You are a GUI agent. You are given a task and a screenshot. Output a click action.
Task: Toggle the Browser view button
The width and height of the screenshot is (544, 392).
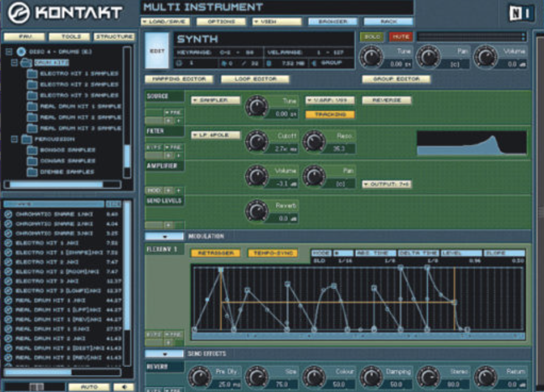click(x=333, y=21)
